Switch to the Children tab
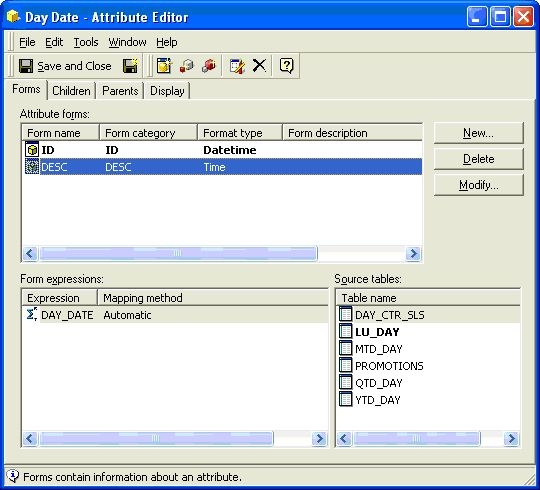 coord(71,91)
